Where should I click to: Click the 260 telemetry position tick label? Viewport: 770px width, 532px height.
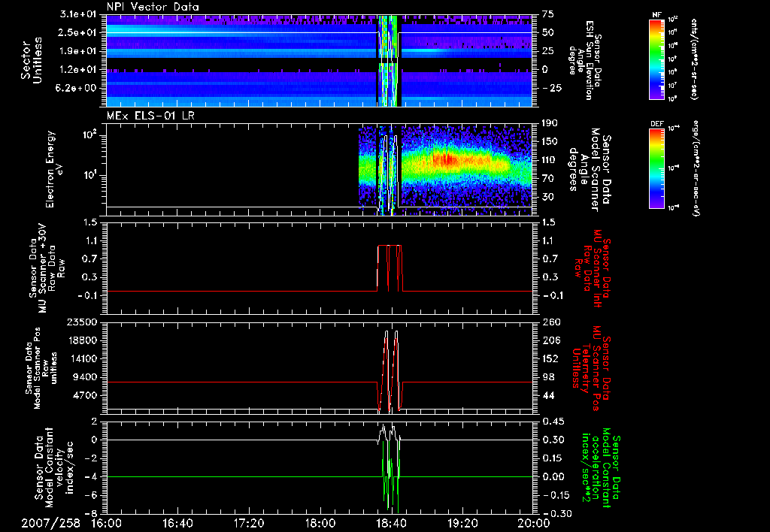coord(550,322)
